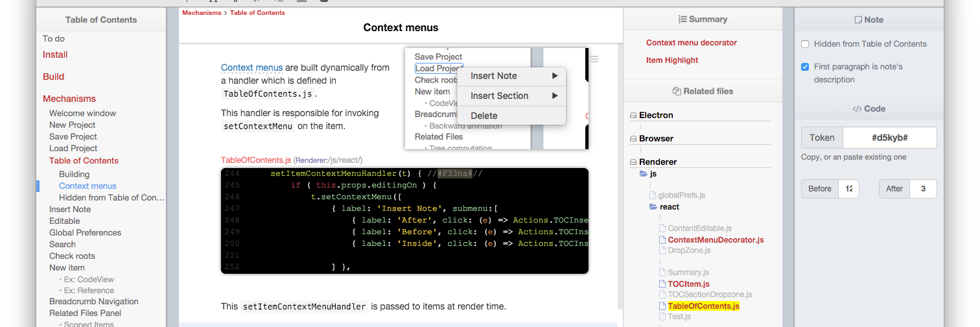Select Search in the TOC
Screen dimensions: 980x327
coord(62,245)
